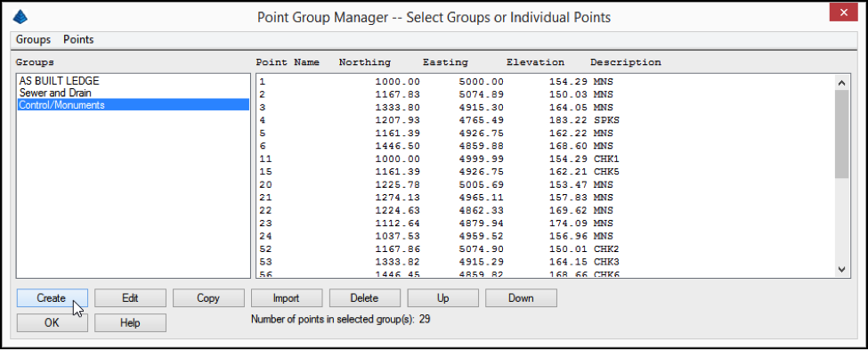Click the Northing column header
The width and height of the screenshot is (868, 350).
(x=365, y=62)
